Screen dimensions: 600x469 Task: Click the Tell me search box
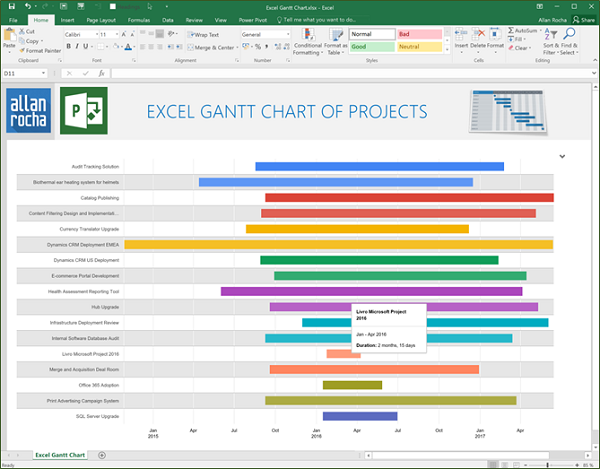317,20
